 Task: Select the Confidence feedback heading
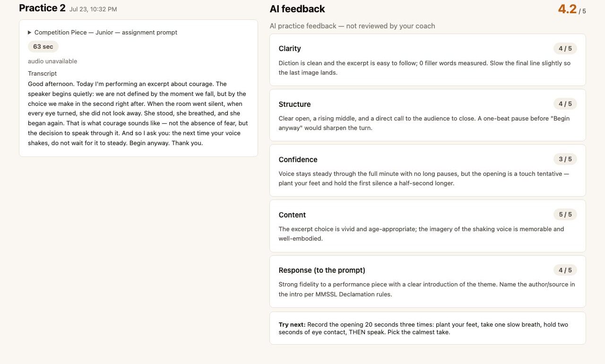[298, 160]
